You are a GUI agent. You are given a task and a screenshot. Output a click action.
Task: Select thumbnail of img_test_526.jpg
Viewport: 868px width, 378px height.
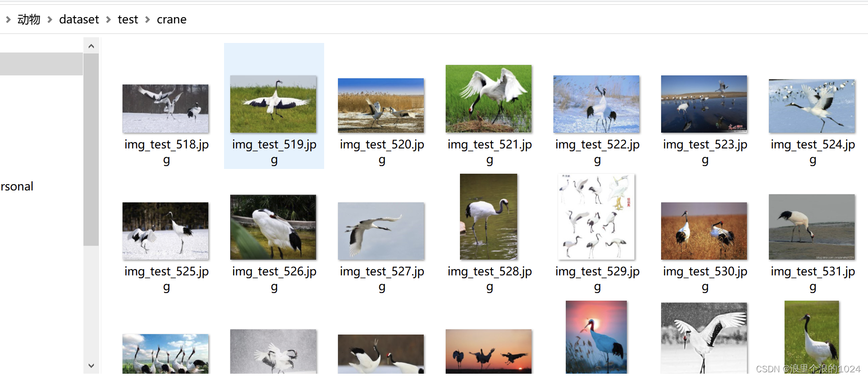tap(273, 227)
